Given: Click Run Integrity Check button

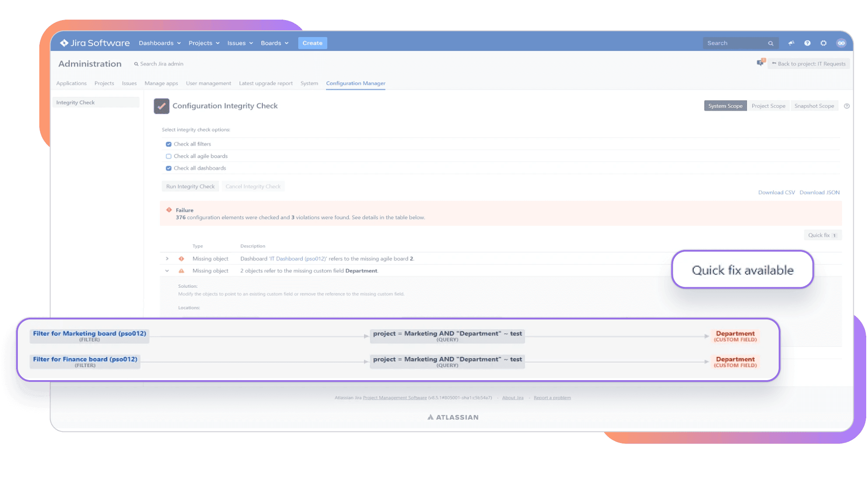Looking at the screenshot, I should coord(190,186).
